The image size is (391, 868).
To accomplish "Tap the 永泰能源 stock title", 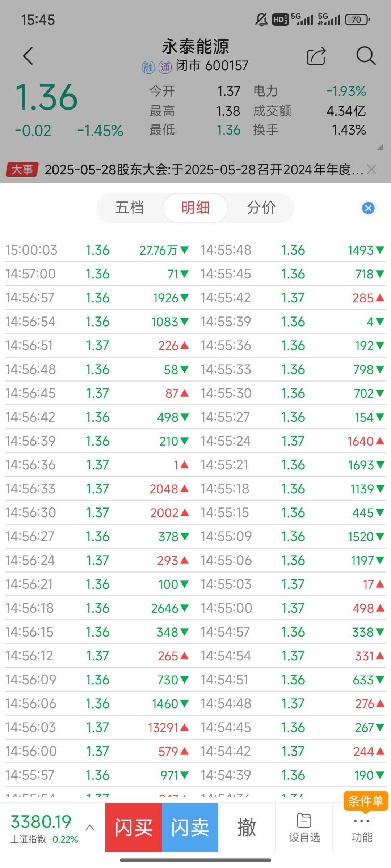I will coord(195,46).
